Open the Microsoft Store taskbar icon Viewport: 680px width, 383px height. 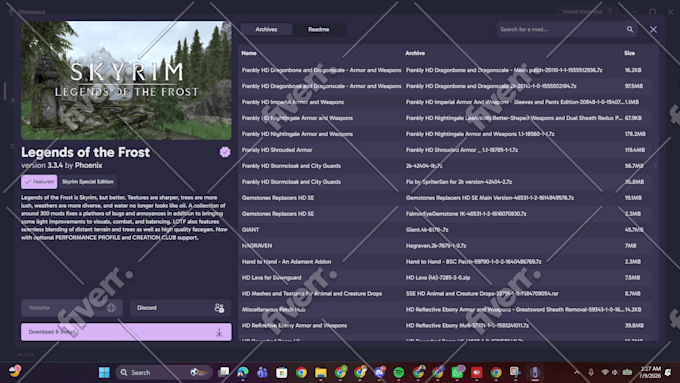(x=281, y=372)
